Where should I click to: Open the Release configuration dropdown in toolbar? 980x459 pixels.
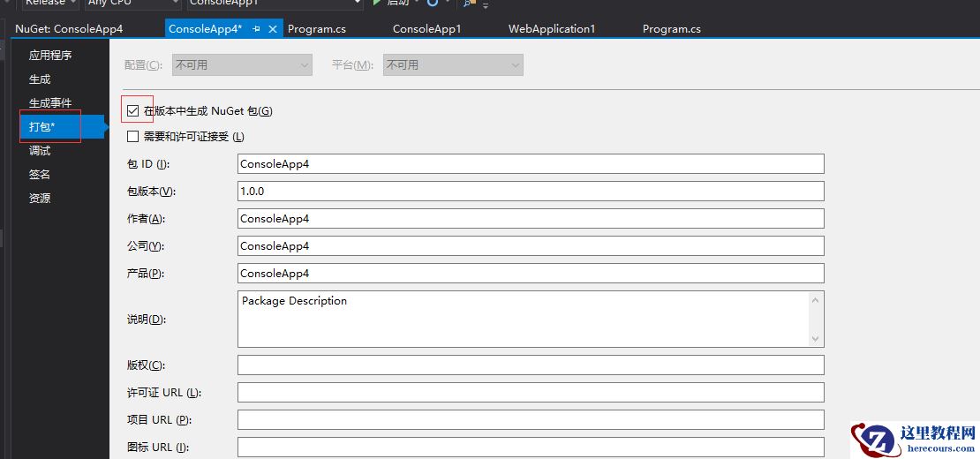tap(50, 4)
